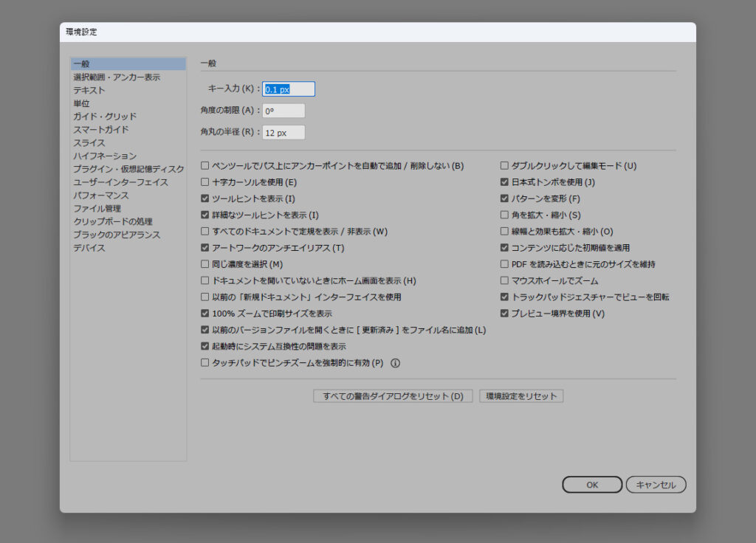Click the 角丸の半径 input field

(283, 133)
